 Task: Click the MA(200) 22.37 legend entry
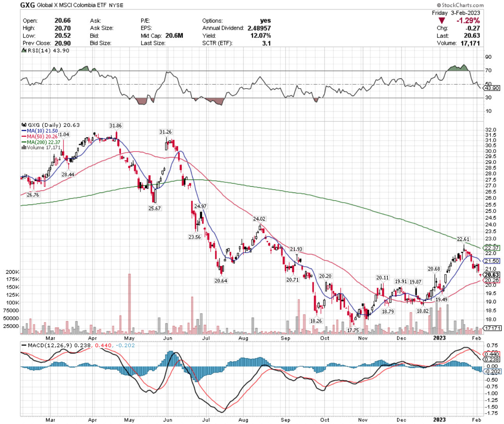coord(41,142)
